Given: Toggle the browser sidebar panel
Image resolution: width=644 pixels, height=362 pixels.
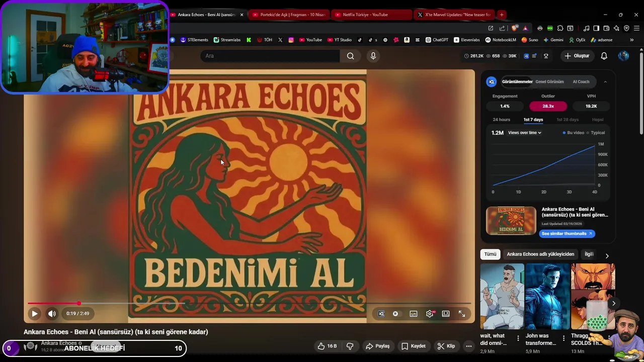Looking at the screenshot, I should pos(596,28).
